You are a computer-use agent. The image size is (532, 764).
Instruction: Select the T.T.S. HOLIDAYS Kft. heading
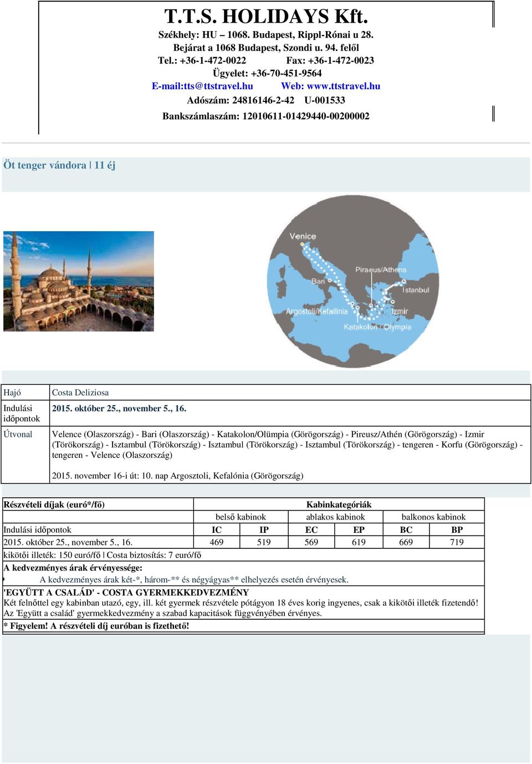click(266, 16)
